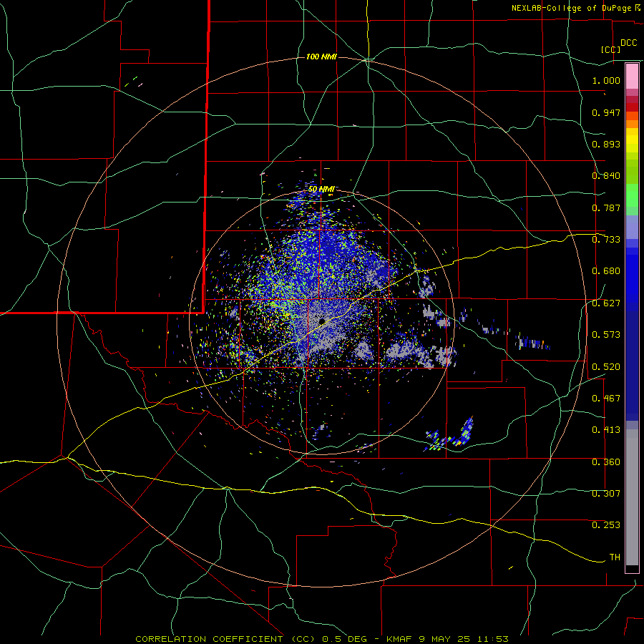This screenshot has width=644, height=644.
Task: Click the 0.627 scale value
Action: point(606,303)
